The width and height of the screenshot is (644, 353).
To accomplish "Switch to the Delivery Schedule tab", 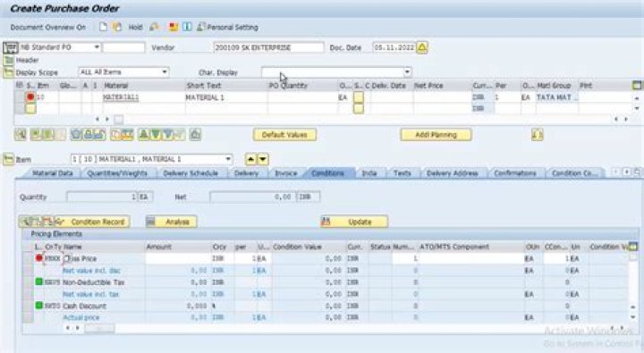I will click(x=191, y=173).
